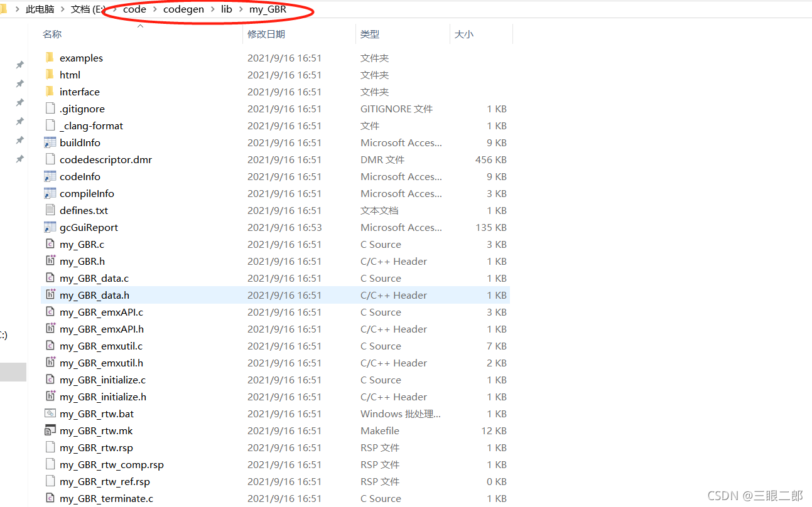Select the my_GBR_rtw.mk makefile icon
The width and height of the screenshot is (812, 507).
[50, 430]
